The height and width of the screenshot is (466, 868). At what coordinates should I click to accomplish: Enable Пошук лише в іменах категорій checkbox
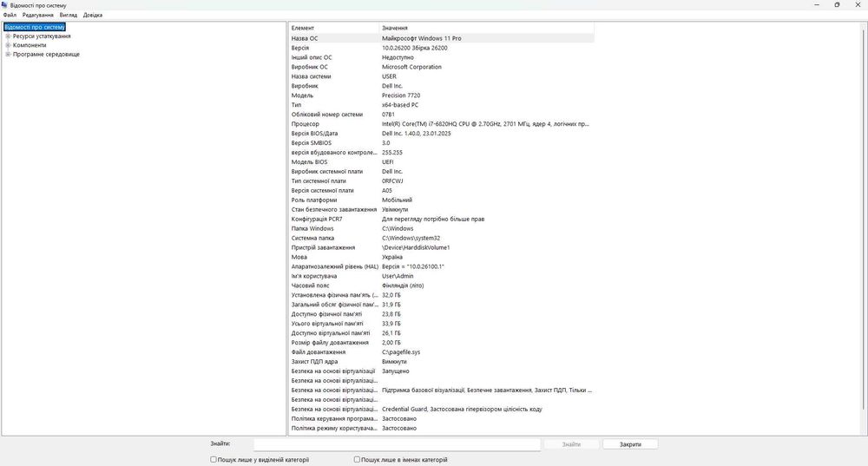tap(357, 459)
